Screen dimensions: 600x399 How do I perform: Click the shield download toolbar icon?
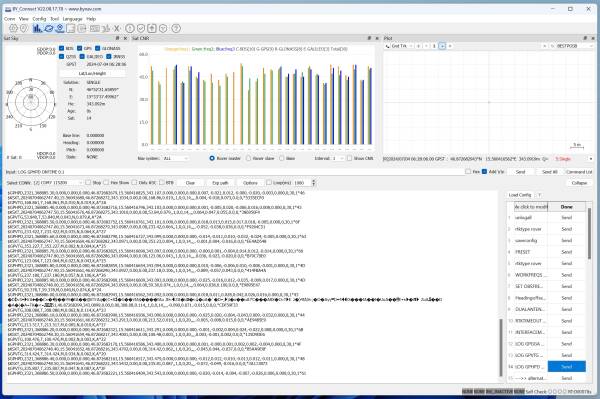pyautogui.click(x=163, y=28)
